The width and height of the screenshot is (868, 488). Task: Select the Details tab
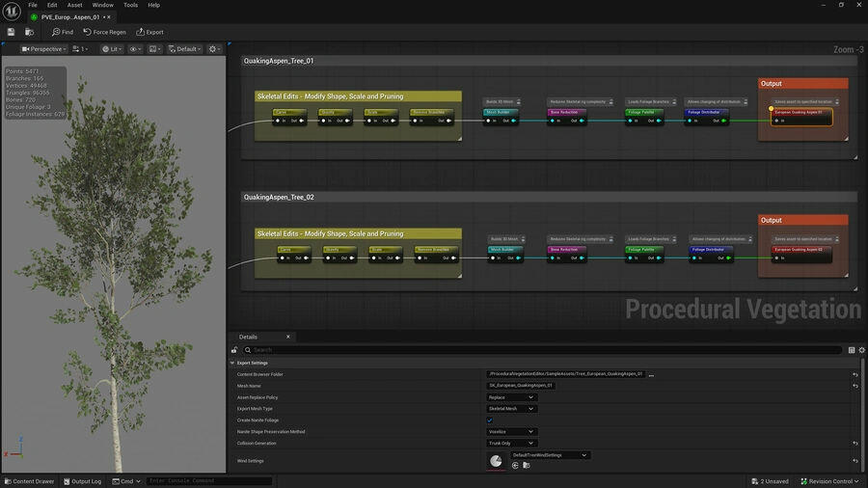tap(249, 337)
